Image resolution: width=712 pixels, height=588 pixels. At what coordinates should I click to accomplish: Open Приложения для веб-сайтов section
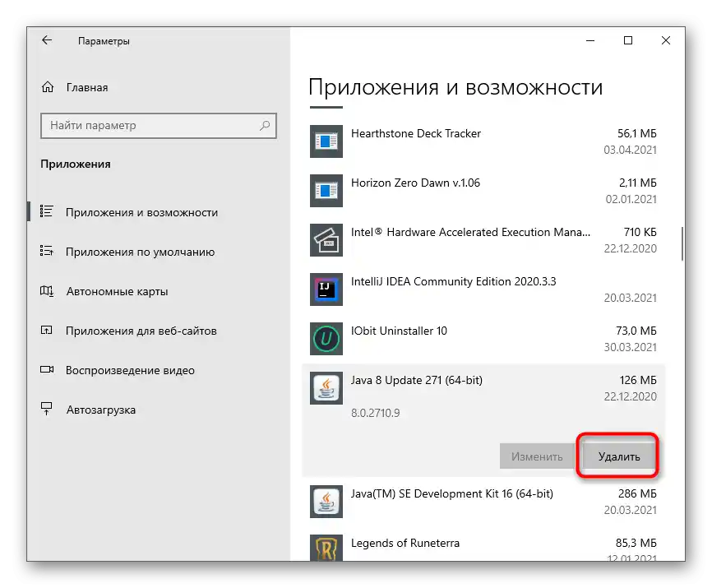point(141,331)
